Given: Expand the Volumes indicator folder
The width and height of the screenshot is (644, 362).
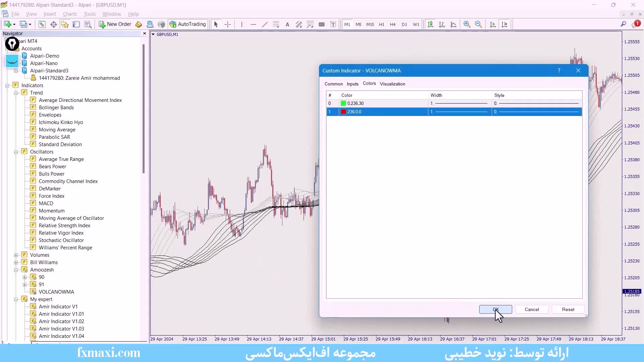Looking at the screenshot, I should 16,255.
